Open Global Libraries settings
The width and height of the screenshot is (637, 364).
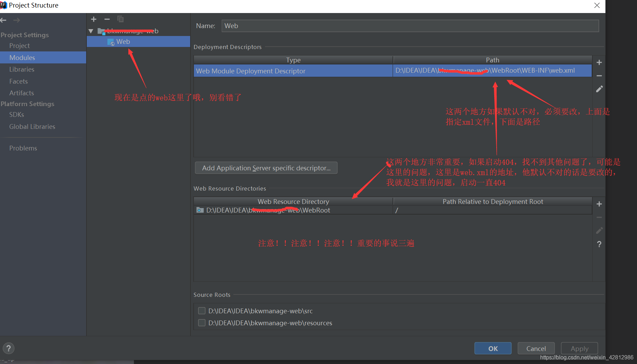(32, 126)
